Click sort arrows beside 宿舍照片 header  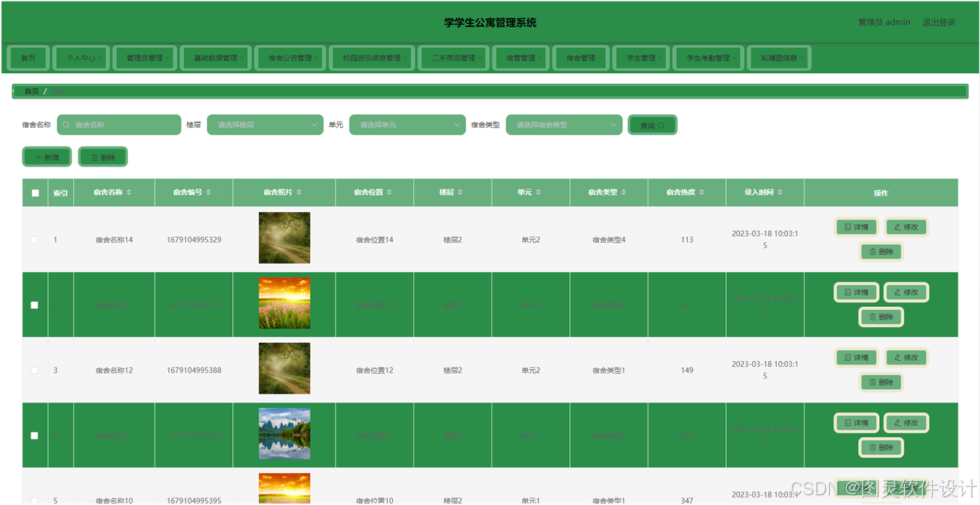(x=299, y=193)
